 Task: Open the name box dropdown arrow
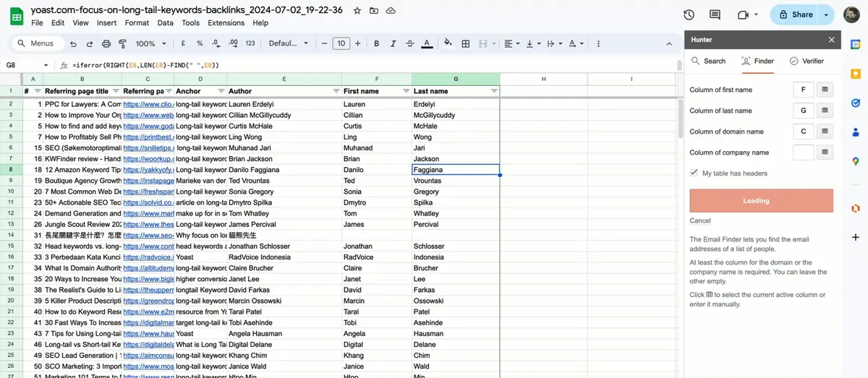46,65
